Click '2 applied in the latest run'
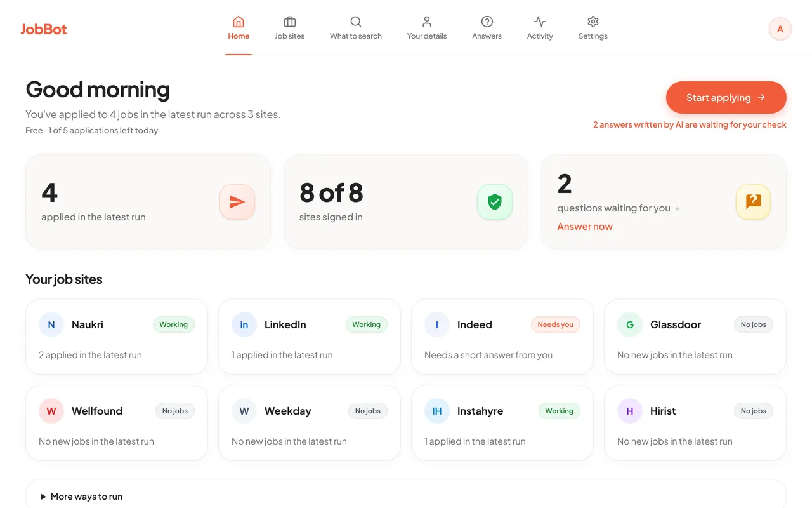812x508 pixels. pos(90,355)
